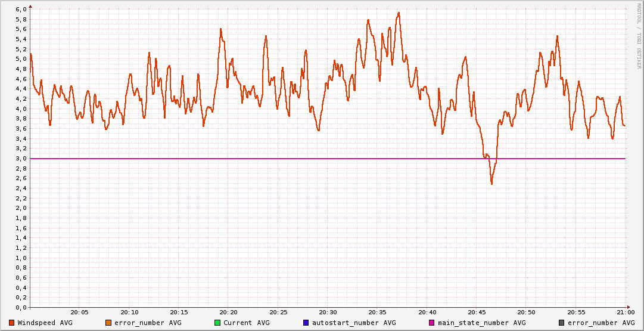Viewport: 644px width, 331px height.
Task: Click the 0,0 value on the Y axis
Action: coord(21,308)
